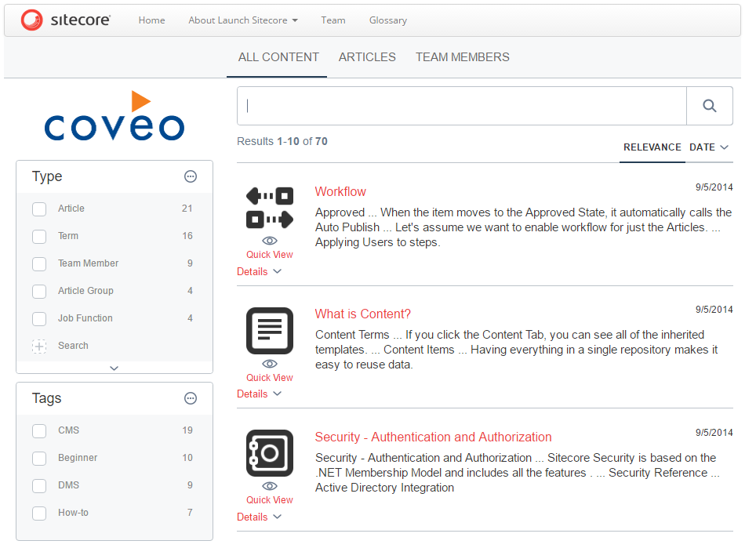Expand Details for Workflow result

[x=259, y=272]
